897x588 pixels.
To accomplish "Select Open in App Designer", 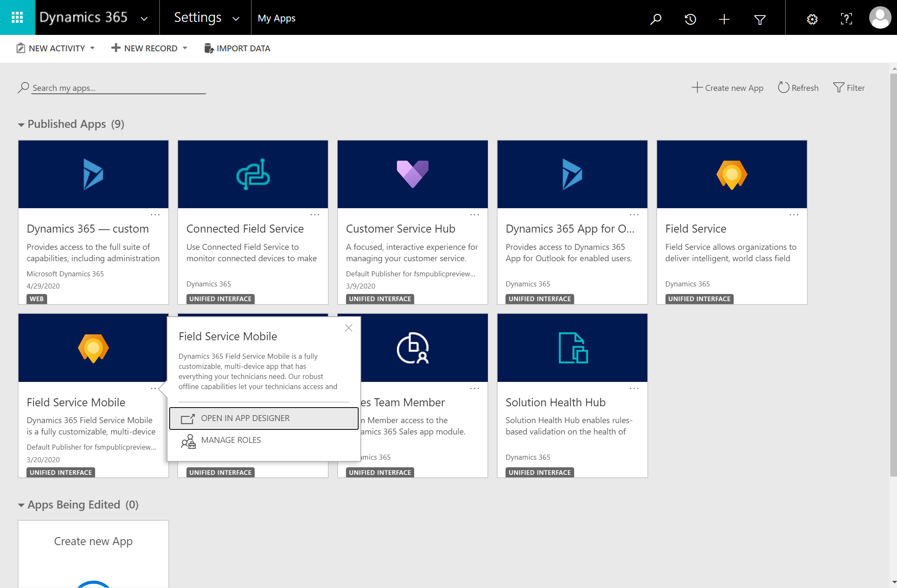I will [x=264, y=418].
